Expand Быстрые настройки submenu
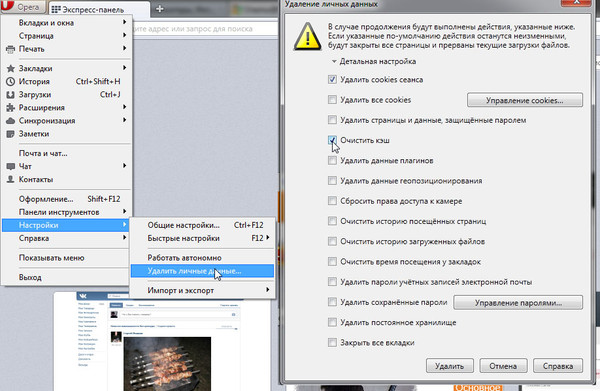The image size is (600, 391). pyautogui.click(x=202, y=238)
